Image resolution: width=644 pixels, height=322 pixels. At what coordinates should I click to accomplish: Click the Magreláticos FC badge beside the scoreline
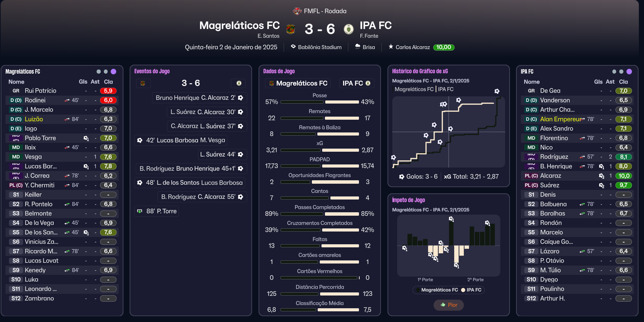pos(291,29)
